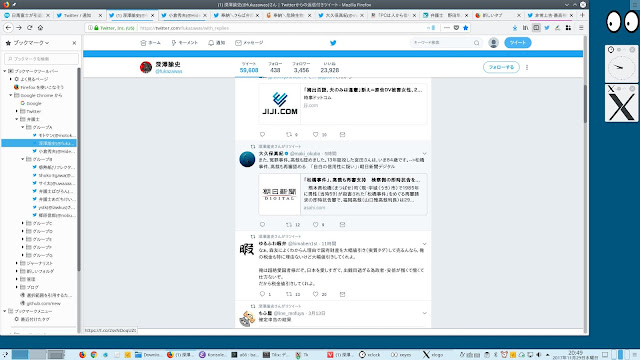Like the tweet from the 暇 avatar account
Viewport: 640px width, 360px height.
[x=316, y=294]
